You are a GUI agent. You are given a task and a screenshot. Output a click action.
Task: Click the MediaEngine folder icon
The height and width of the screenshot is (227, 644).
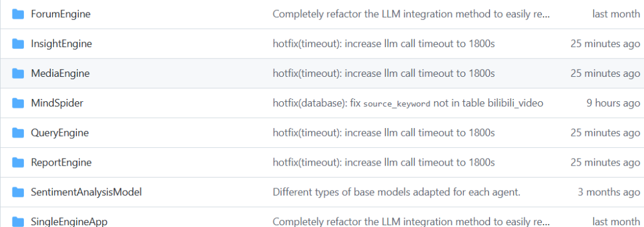pyautogui.click(x=18, y=73)
